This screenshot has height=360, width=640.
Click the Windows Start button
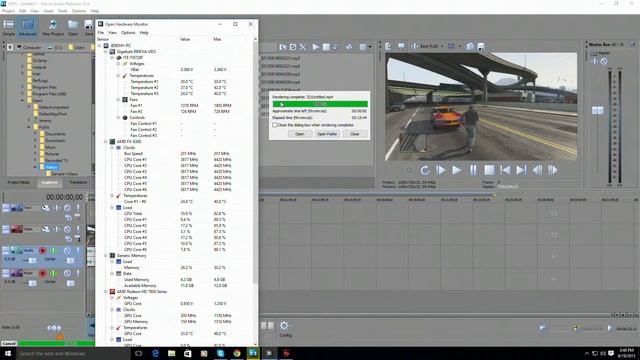click(7, 353)
